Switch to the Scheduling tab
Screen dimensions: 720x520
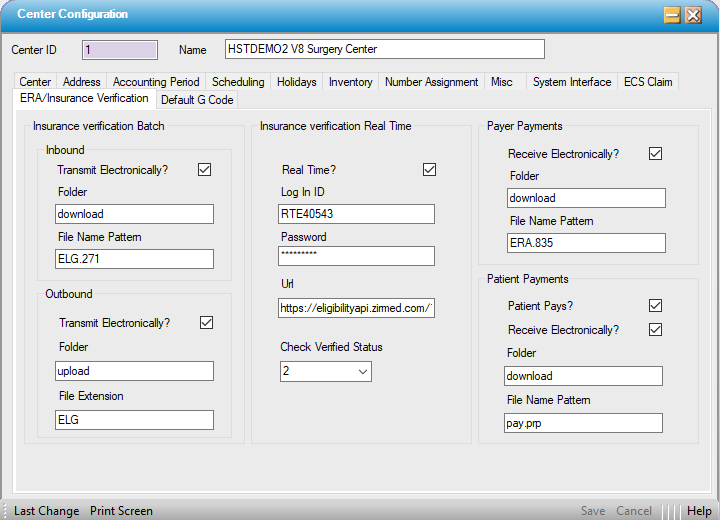[238, 82]
